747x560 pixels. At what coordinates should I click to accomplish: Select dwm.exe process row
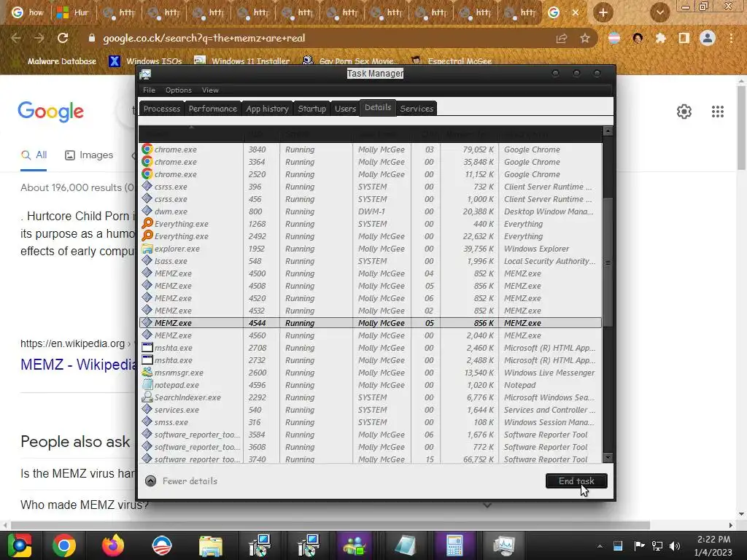[371, 211]
